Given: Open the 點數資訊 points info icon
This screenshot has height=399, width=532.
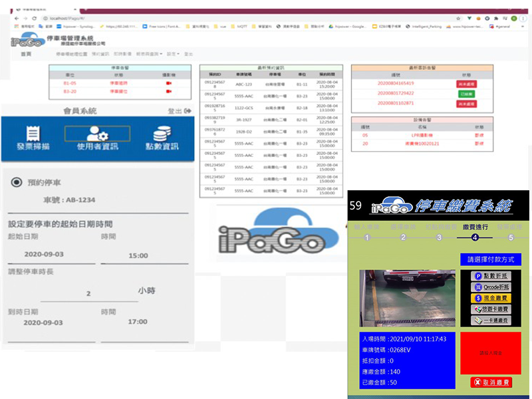Looking at the screenshot, I should [x=160, y=138].
